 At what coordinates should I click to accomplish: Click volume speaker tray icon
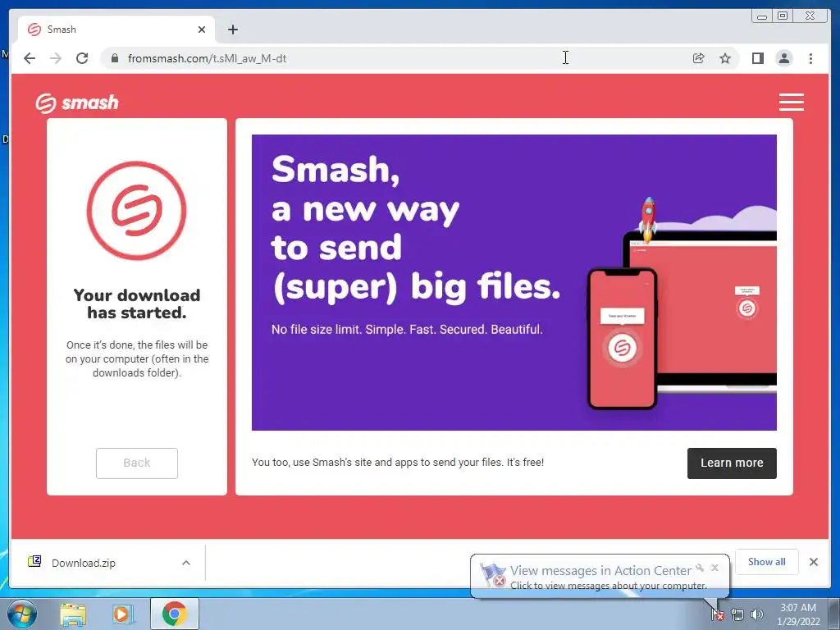[757, 614]
